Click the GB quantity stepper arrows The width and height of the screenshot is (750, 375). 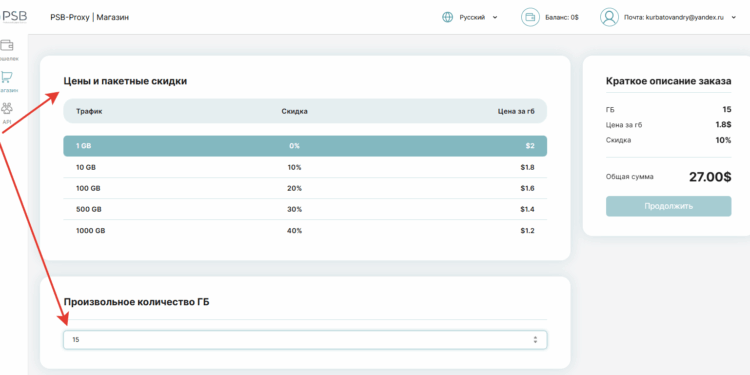pos(535,340)
